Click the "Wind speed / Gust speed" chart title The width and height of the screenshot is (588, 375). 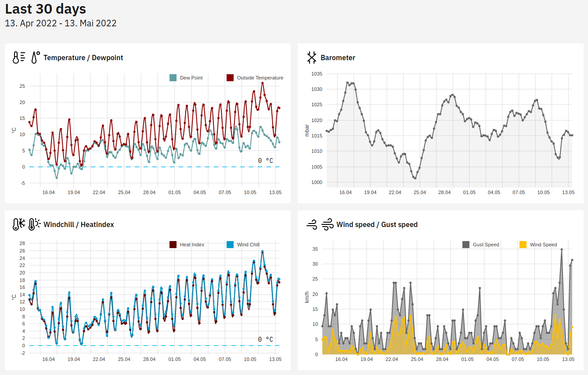(377, 224)
